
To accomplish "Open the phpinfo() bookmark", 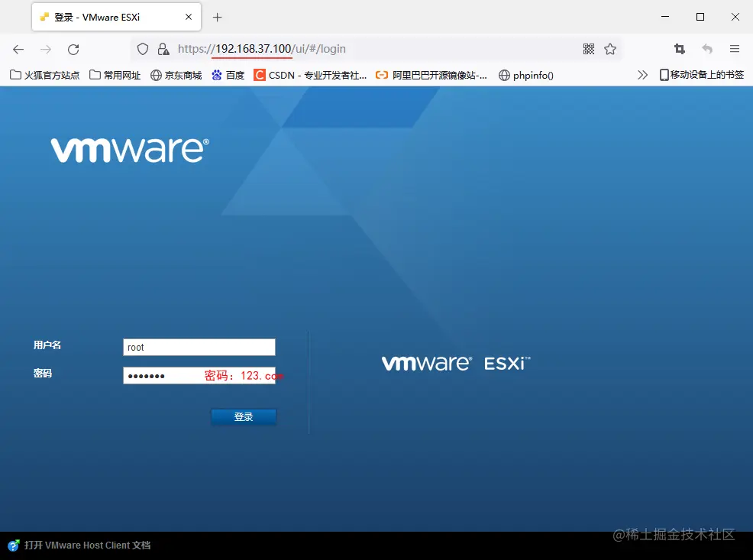I will click(526, 75).
